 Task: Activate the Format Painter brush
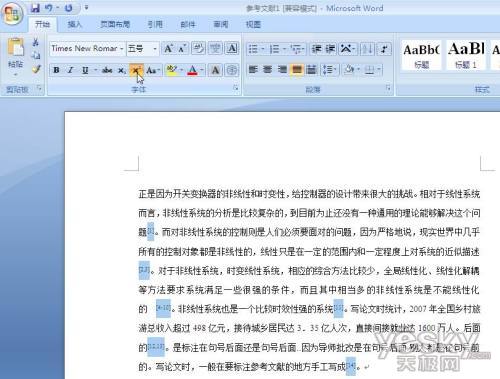tap(36, 69)
